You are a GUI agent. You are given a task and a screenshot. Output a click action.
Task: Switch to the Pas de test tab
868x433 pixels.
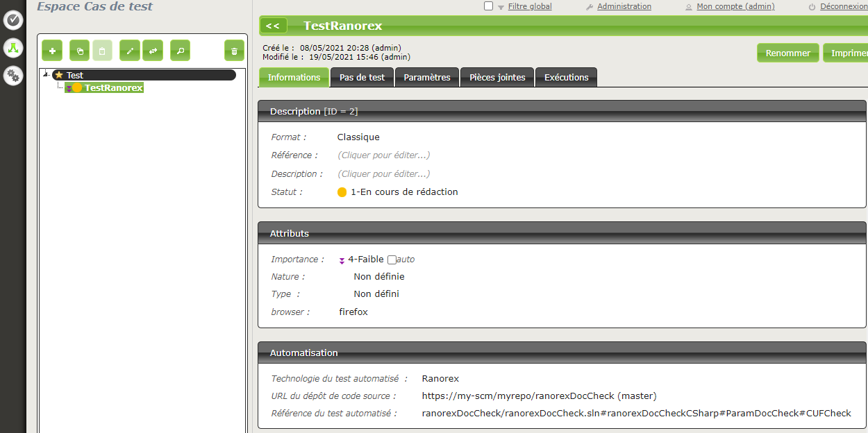362,78
